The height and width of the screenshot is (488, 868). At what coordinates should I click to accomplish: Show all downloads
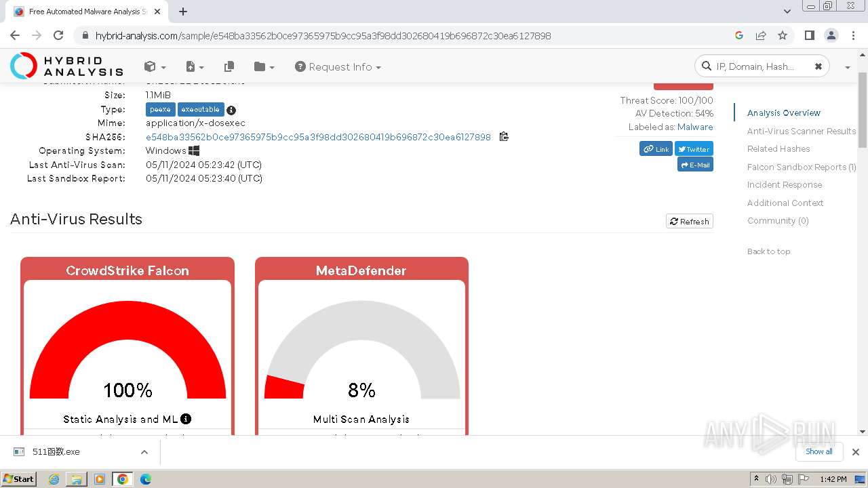818,451
